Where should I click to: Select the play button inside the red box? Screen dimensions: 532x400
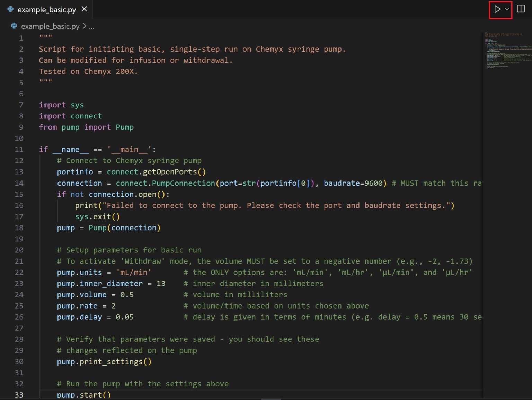tap(497, 9)
